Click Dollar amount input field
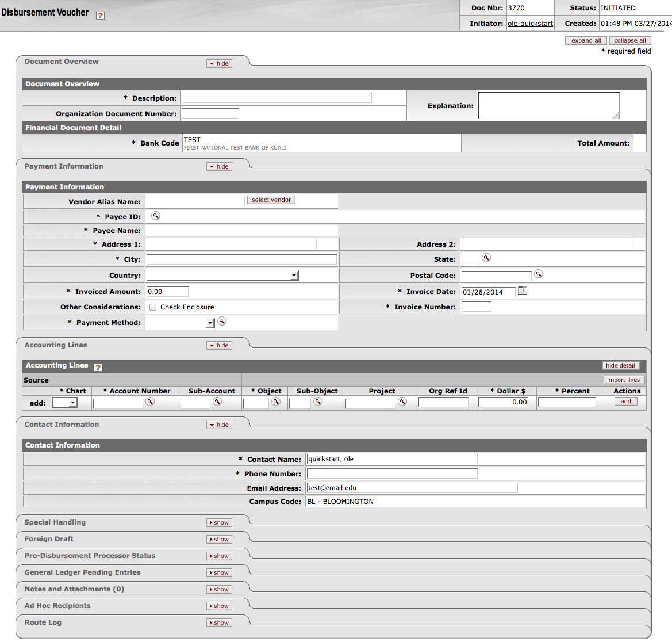This screenshot has height=642, width=672. (503, 402)
